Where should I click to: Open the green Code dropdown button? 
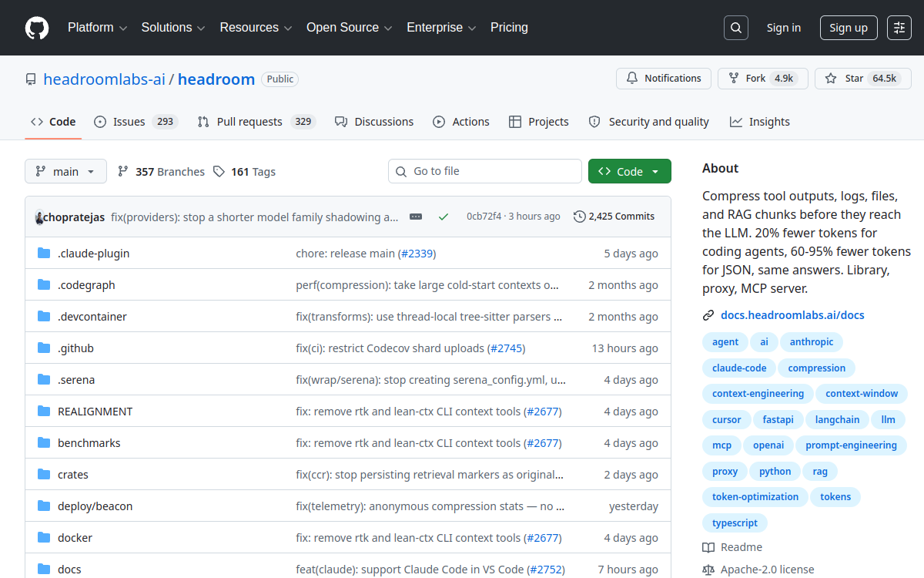629,171
